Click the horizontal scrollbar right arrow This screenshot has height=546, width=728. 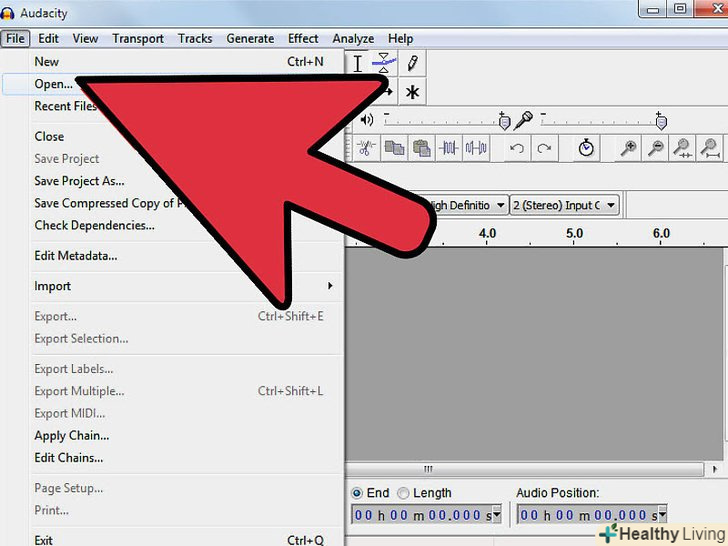click(715, 469)
